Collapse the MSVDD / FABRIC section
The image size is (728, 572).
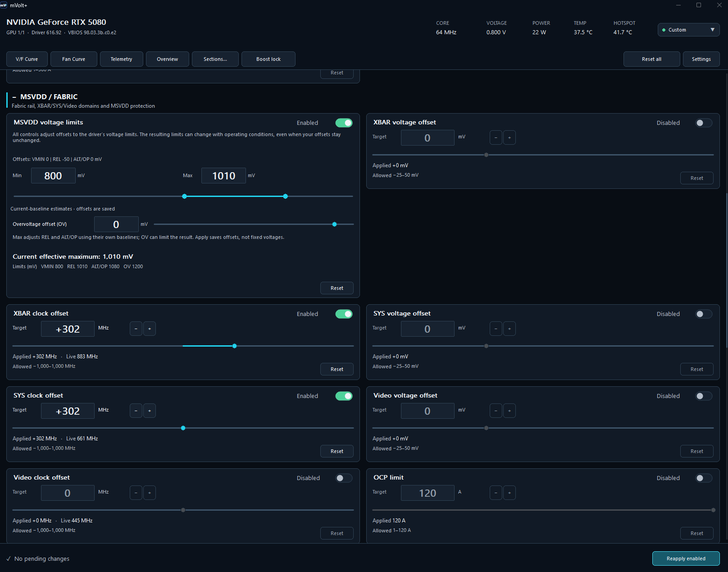(x=14, y=97)
